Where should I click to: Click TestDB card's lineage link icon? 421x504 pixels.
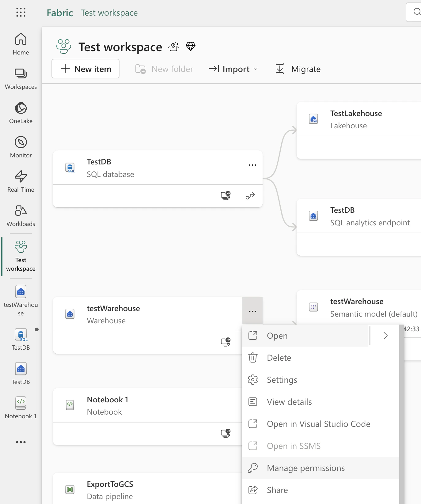click(x=250, y=196)
